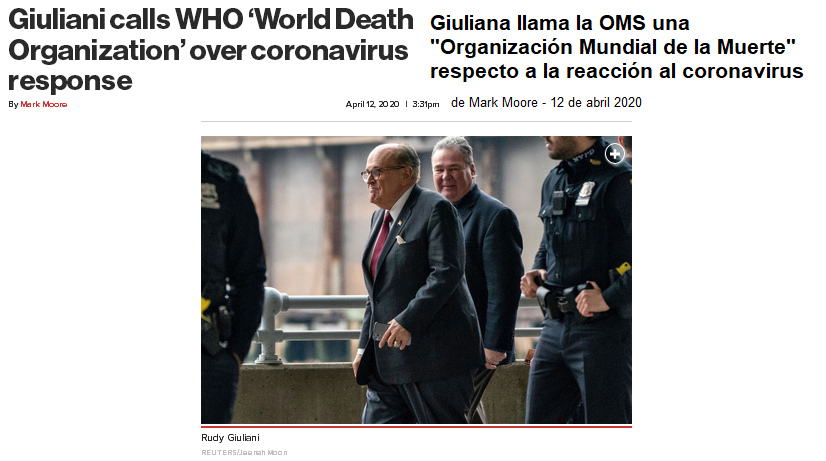This screenshot has height=461, width=826.
Task: Click the plus icon to enlarge the photo
Action: (614, 154)
